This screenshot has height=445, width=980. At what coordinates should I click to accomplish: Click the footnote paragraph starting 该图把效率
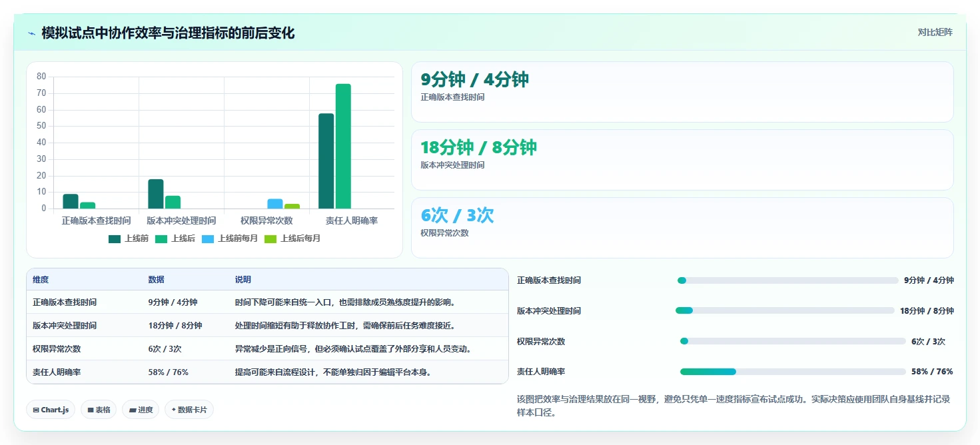point(735,406)
